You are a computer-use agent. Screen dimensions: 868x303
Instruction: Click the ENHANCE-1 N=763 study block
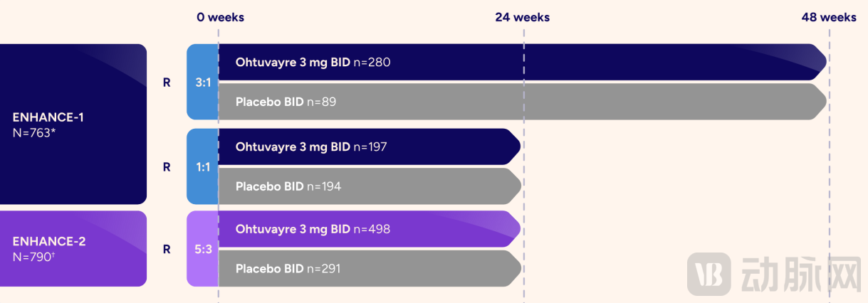tap(73, 124)
